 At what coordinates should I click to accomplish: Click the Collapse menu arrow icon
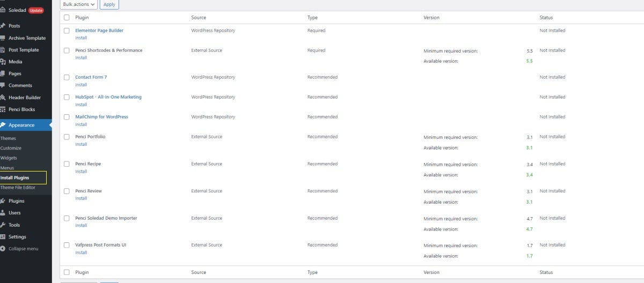pos(3,249)
